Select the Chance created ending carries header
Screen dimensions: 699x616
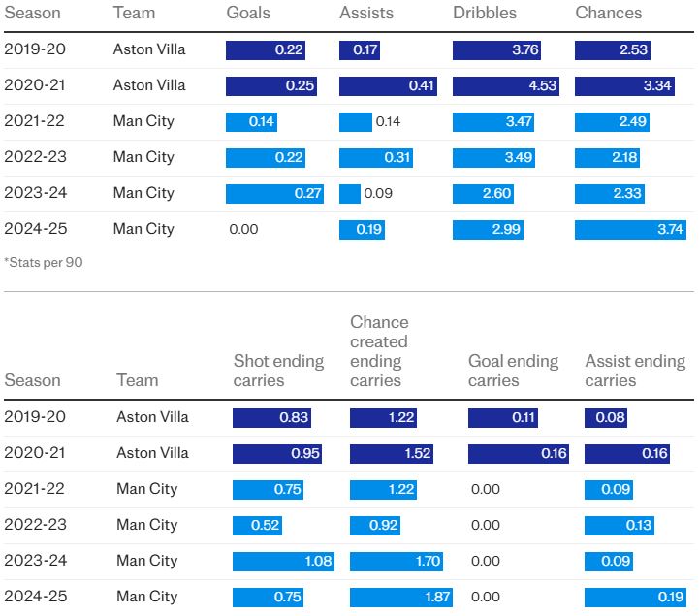click(379, 351)
